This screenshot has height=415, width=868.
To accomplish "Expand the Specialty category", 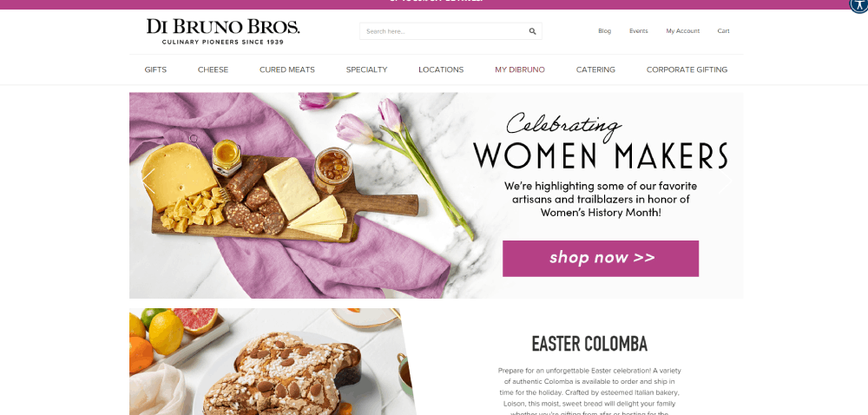I will pos(366,69).
